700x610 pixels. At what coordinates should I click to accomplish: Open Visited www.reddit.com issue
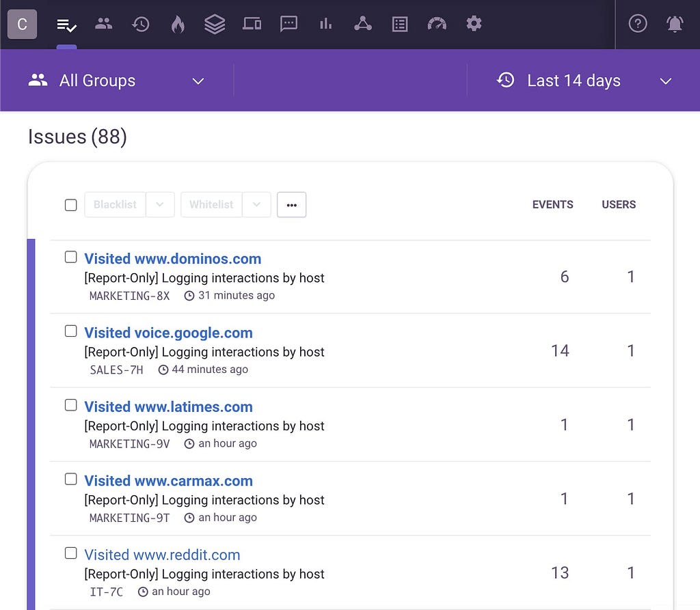pos(162,555)
